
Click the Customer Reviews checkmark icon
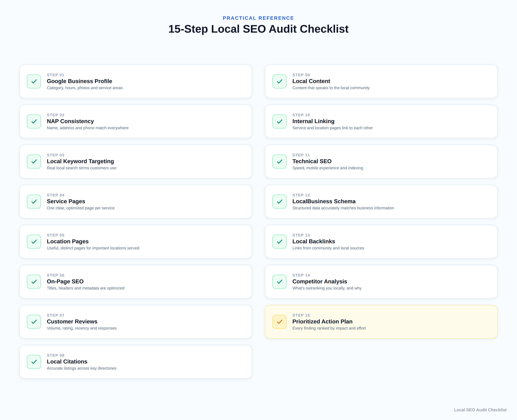[x=34, y=322]
